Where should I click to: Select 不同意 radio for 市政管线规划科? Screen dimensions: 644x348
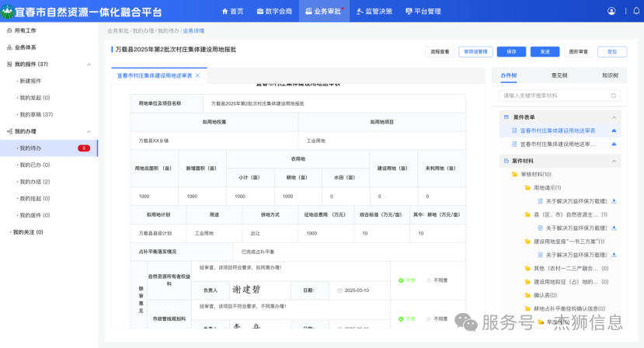pyautogui.click(x=429, y=318)
